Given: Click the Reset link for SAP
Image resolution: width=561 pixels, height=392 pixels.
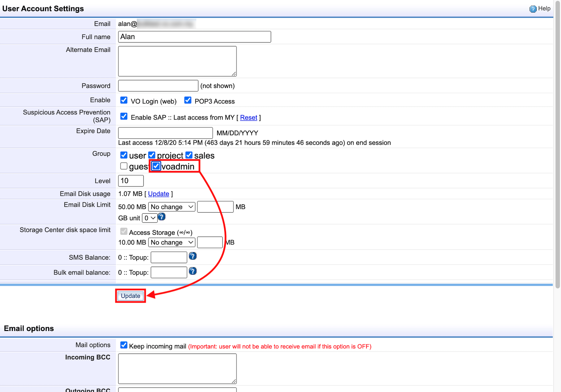Looking at the screenshot, I should click(248, 118).
